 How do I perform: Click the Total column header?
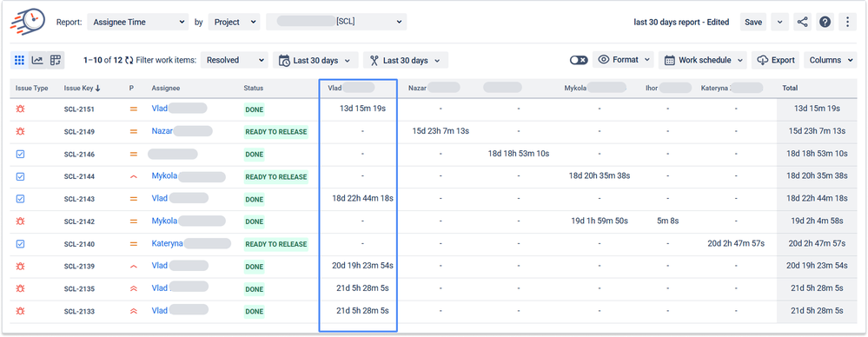[x=790, y=88]
